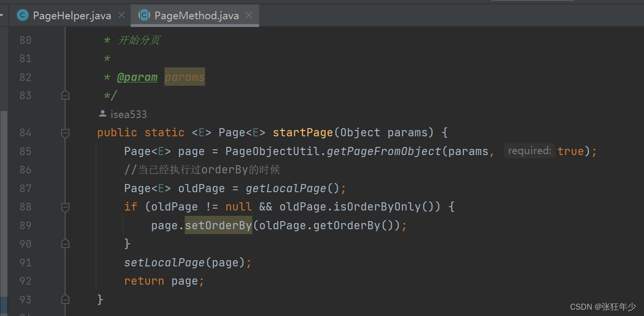This screenshot has width=644, height=316.
Task: Click line number 89 in the gutter
Action: [x=25, y=225]
